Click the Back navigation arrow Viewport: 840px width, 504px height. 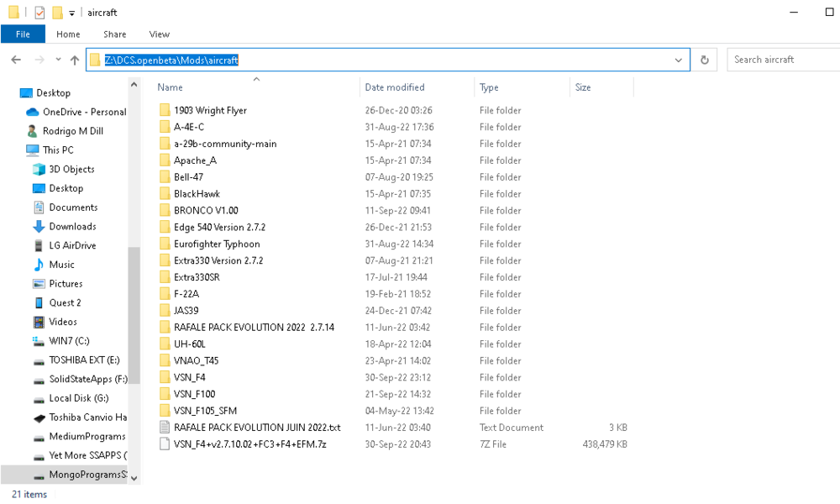tap(16, 60)
